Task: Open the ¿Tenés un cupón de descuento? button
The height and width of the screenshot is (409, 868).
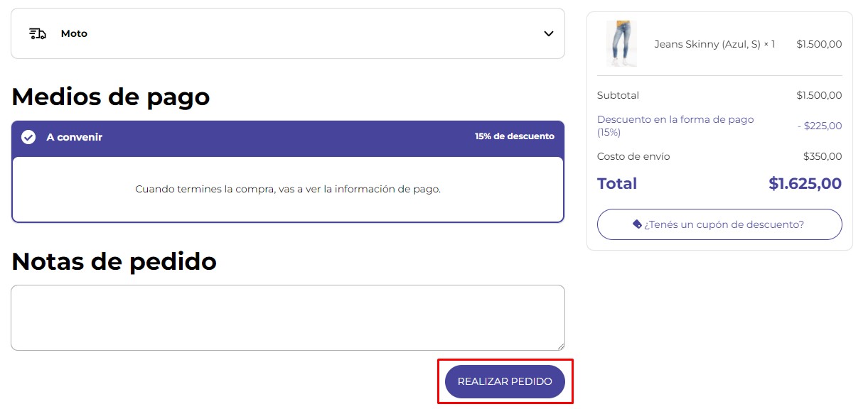Action: [x=719, y=224]
